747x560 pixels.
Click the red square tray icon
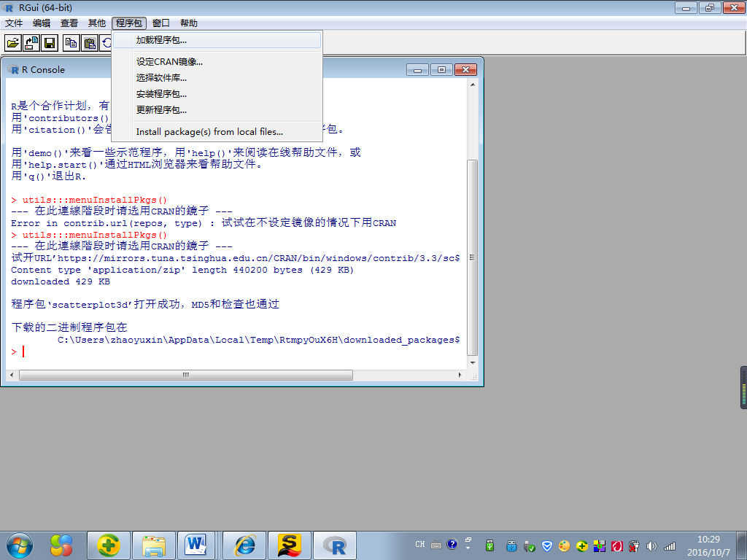pyautogui.click(x=617, y=545)
